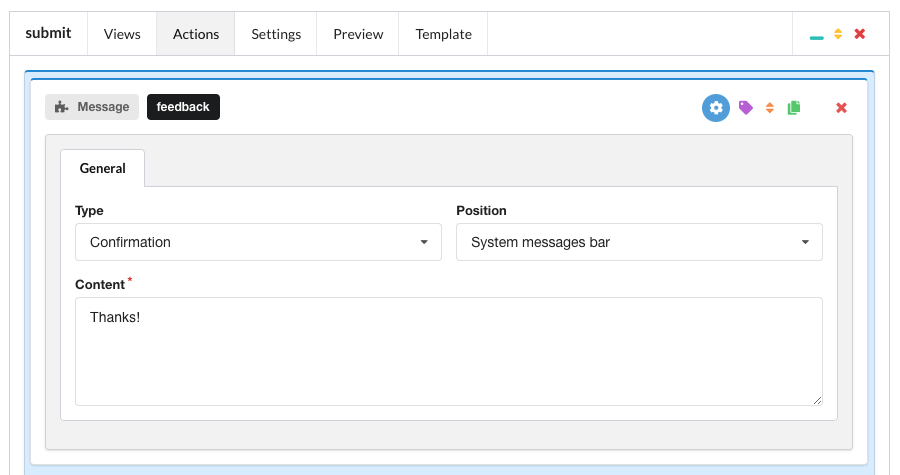
Task: Select the Actions tab
Action: pyautogui.click(x=196, y=34)
